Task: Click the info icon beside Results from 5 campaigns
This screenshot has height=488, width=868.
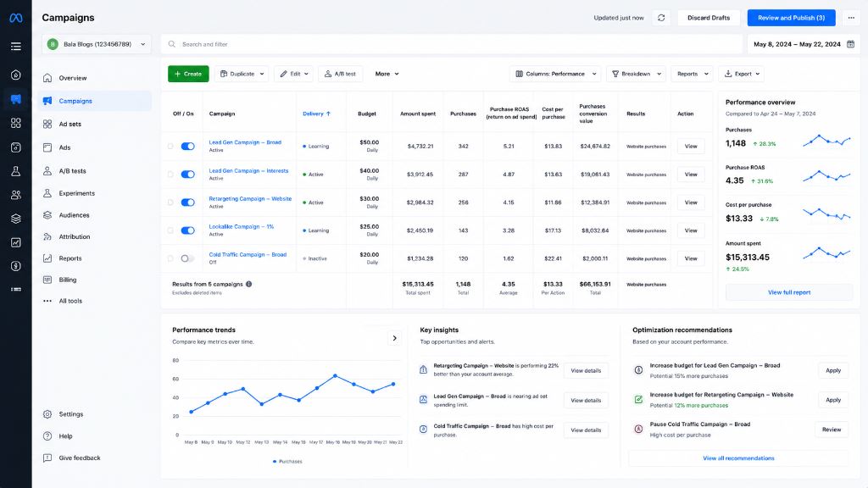Action: (x=249, y=284)
